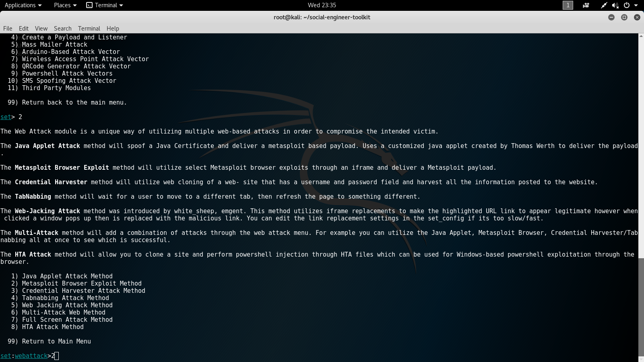Click '7) Wireless Access Point Attack Vector'
Image resolution: width=644 pixels, height=362 pixels.
point(80,59)
